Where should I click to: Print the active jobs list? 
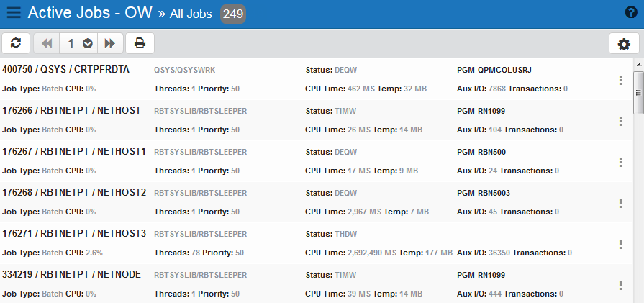coord(140,43)
